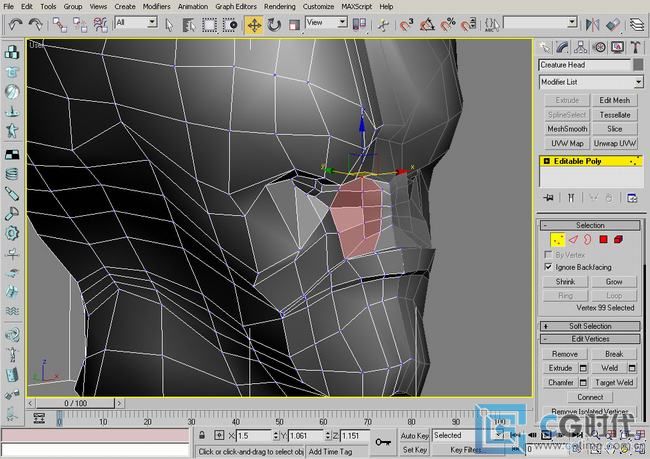Viewport: 650px width, 459px height.
Task: Open the MAXScript menu
Action: tap(356, 7)
